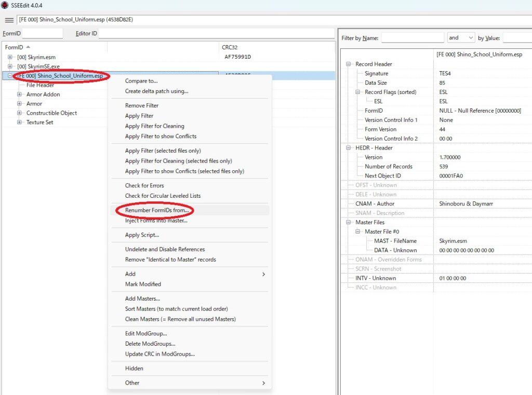This screenshot has height=395, width=532.
Task: Expand the Texture Set group
Action: click(19, 122)
